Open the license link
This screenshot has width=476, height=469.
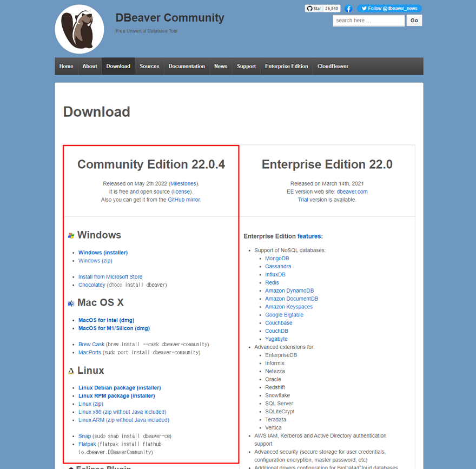coord(182,192)
